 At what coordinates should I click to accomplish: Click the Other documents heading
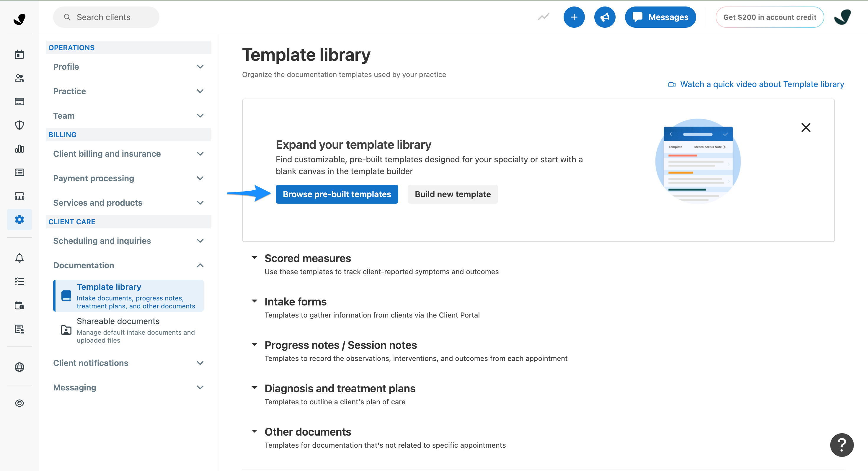[308, 431]
